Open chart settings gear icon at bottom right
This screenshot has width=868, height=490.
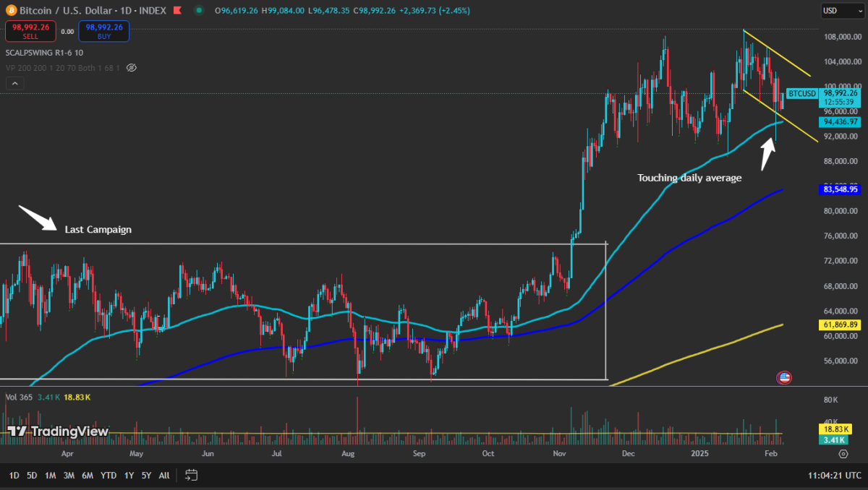point(843,454)
